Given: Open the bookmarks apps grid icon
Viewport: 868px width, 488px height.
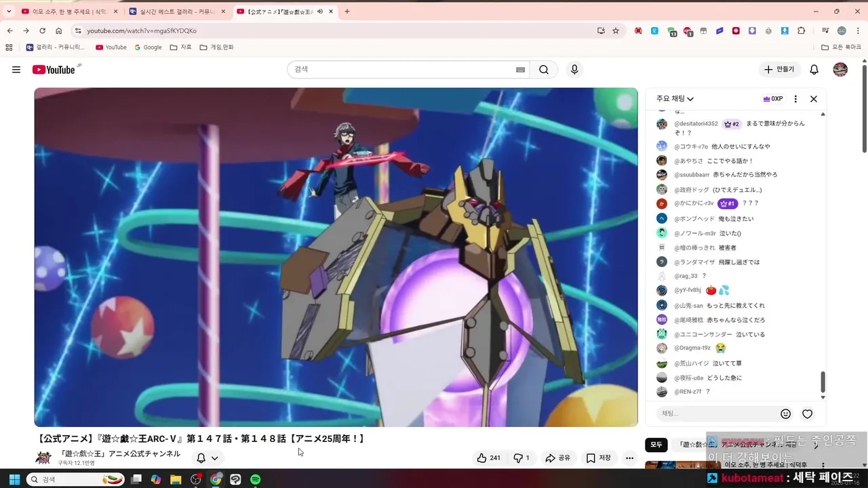Looking at the screenshot, I should click(x=9, y=47).
